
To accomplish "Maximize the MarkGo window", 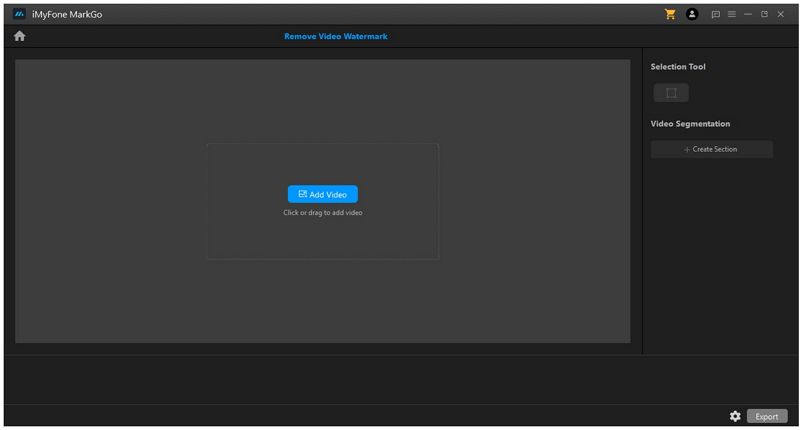I will [x=764, y=14].
